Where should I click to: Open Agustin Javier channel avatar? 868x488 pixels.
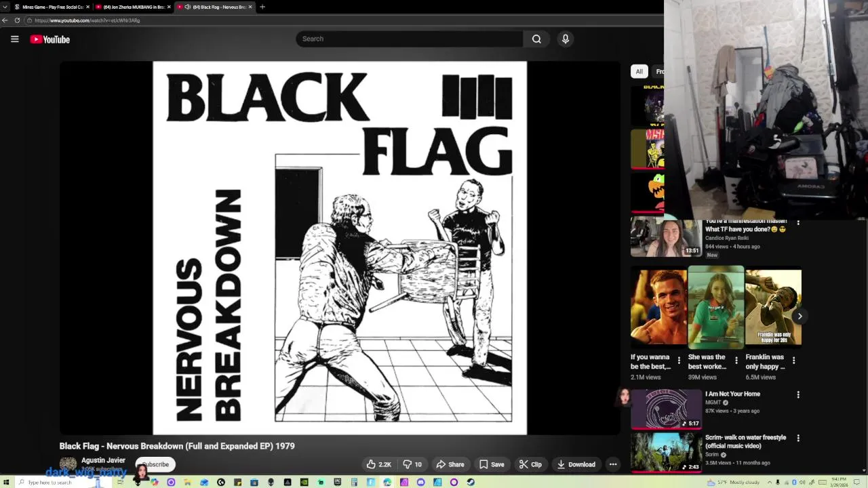pyautogui.click(x=68, y=464)
